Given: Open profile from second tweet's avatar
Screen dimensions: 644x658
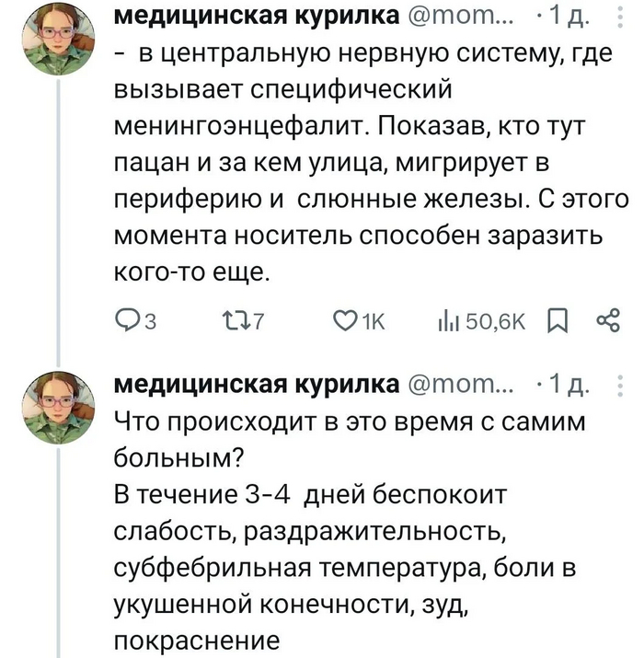Looking at the screenshot, I should (60, 405).
